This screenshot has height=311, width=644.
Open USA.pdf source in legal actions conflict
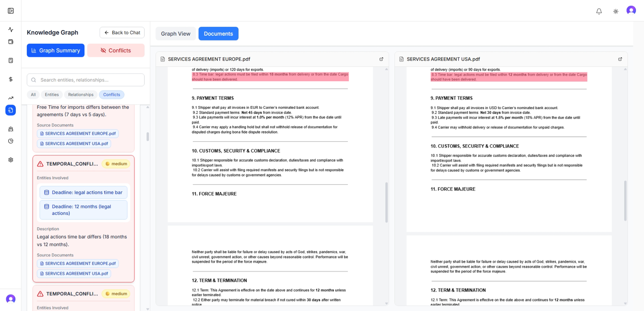point(74,273)
